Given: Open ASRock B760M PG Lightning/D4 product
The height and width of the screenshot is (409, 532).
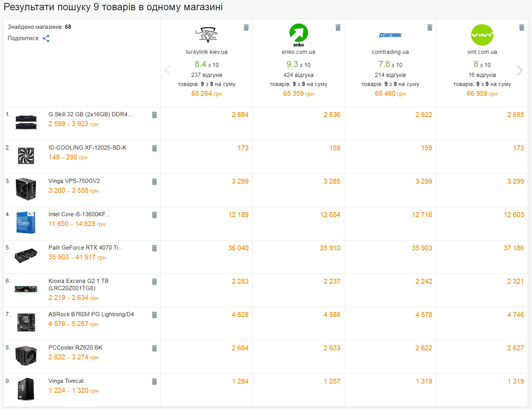Looking at the screenshot, I should [x=91, y=314].
